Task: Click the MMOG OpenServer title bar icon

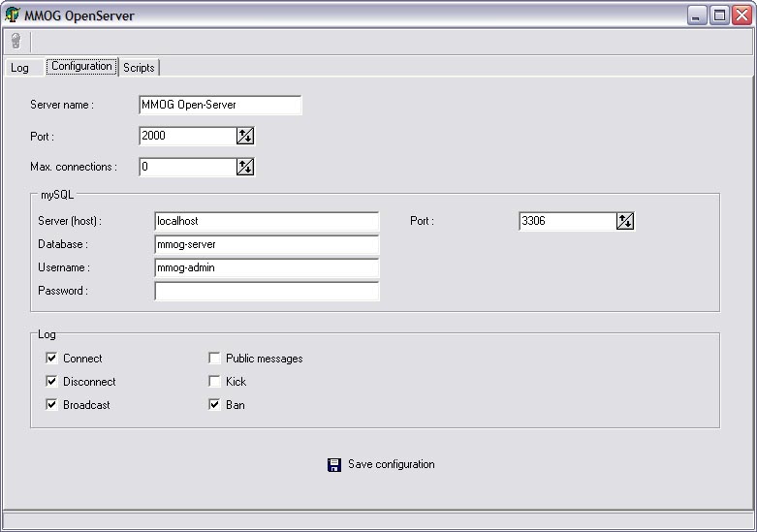Action: [13, 16]
